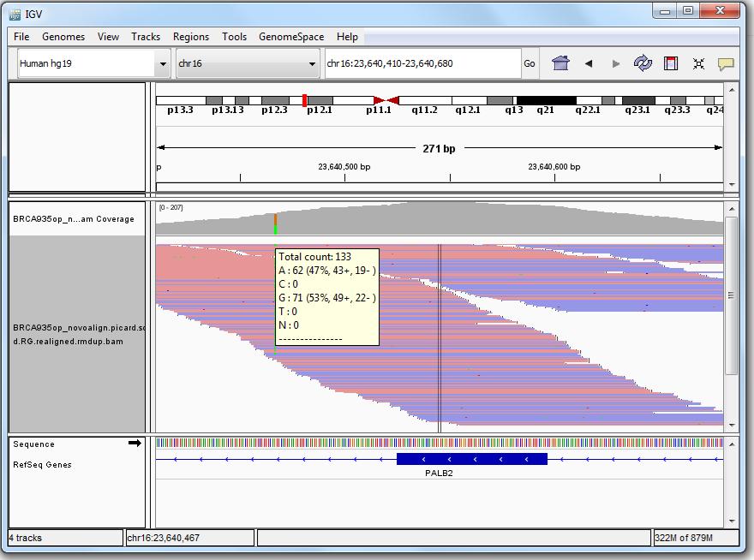Open the Tools menu

(x=234, y=37)
